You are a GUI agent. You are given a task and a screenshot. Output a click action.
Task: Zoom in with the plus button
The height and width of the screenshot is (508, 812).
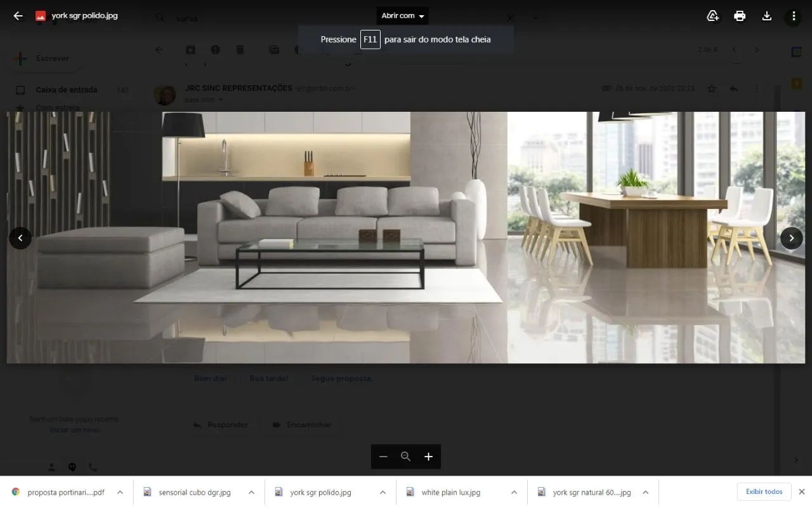click(x=428, y=457)
